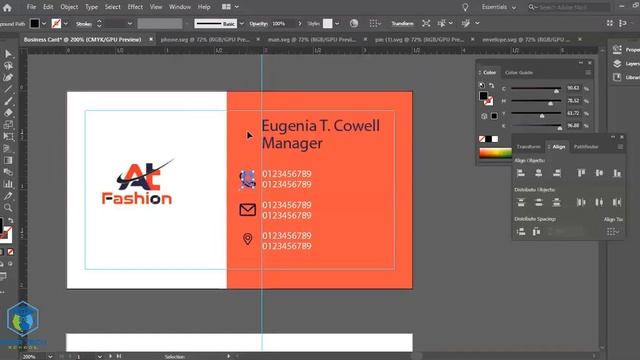640x360 pixels.
Task: Select the Line Segment tool
Action: pyautogui.click(x=8, y=89)
